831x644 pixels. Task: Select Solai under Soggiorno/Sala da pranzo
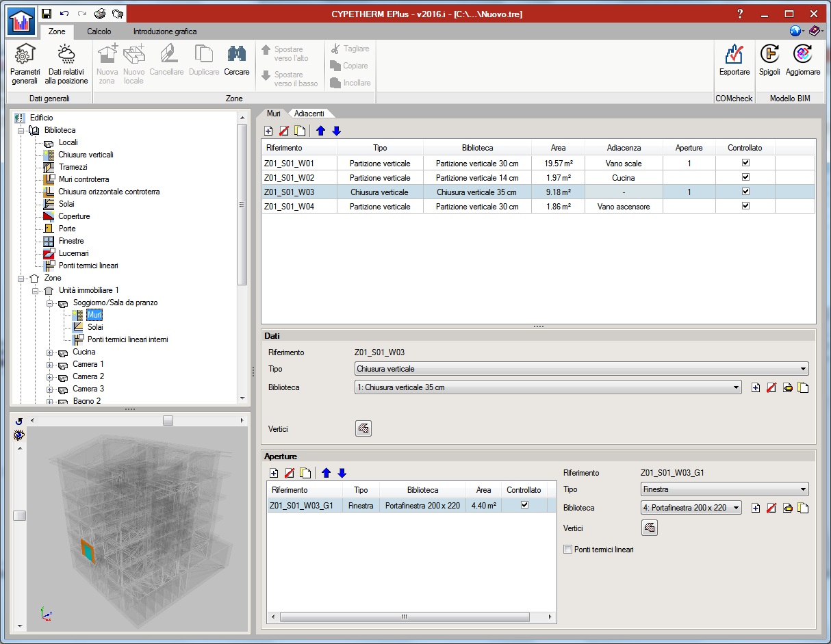tap(94, 327)
